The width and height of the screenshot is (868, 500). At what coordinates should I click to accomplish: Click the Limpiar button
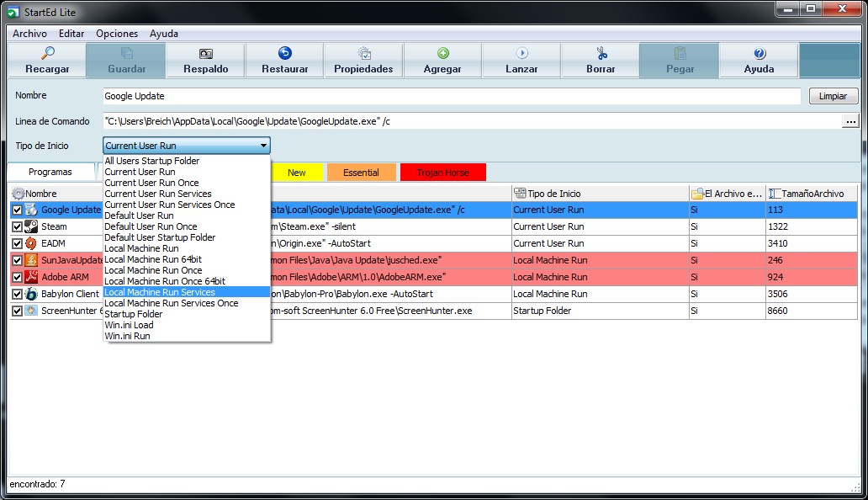[x=834, y=96]
